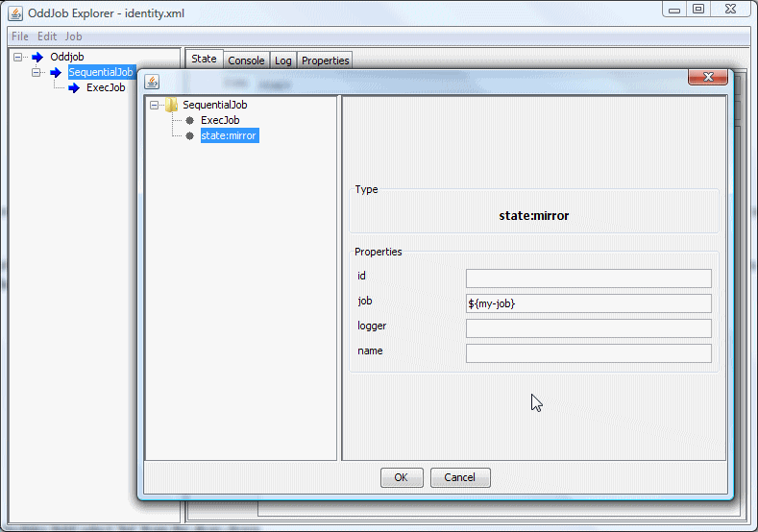Collapse the SequentialJob node in main tree

click(37, 72)
